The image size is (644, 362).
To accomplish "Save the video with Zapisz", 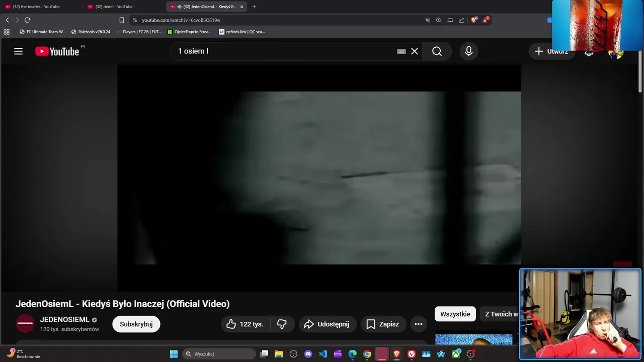I will click(x=383, y=324).
